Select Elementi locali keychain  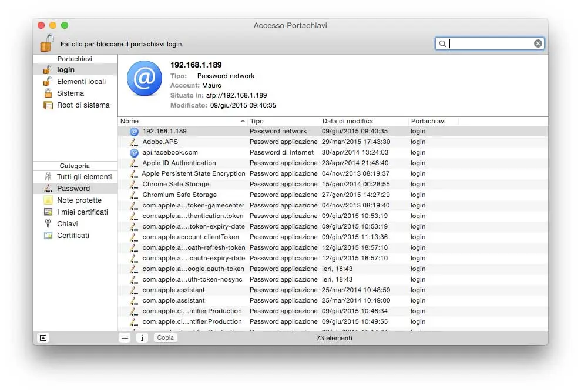81,82
